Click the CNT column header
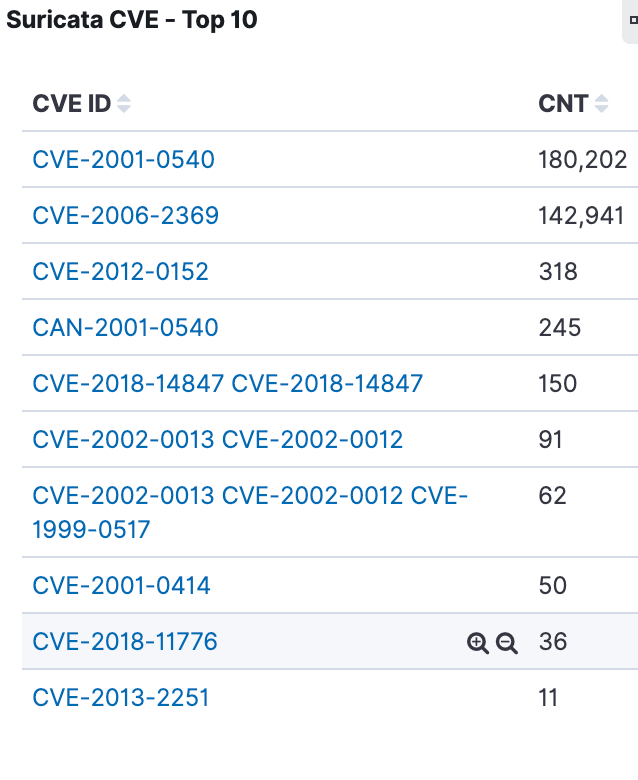 [x=563, y=104]
